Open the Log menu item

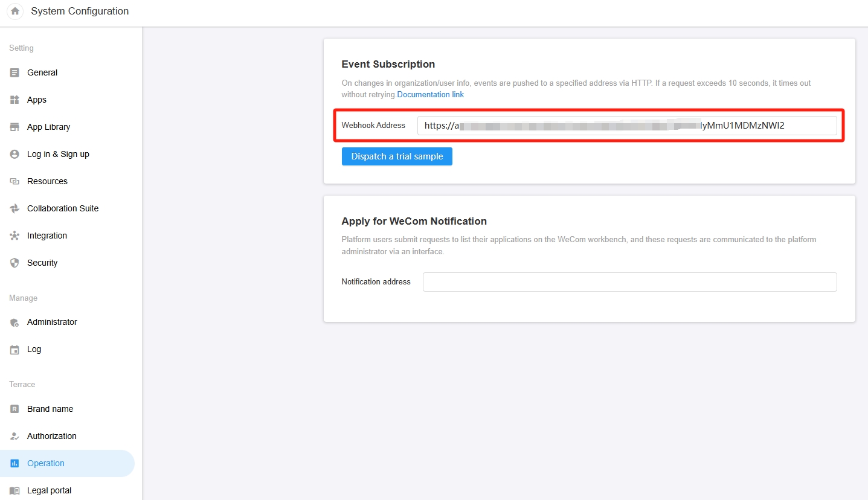[34, 349]
